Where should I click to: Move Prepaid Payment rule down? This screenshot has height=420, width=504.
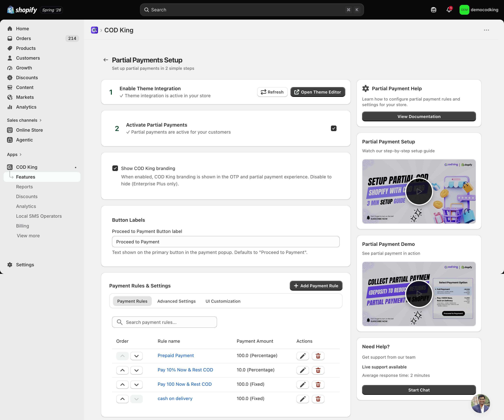pyautogui.click(x=136, y=356)
